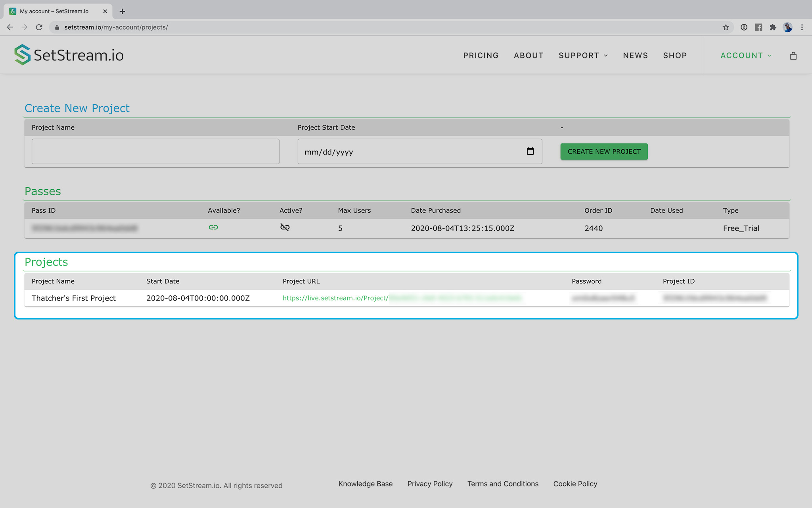Click the browser back arrow

tap(10, 27)
